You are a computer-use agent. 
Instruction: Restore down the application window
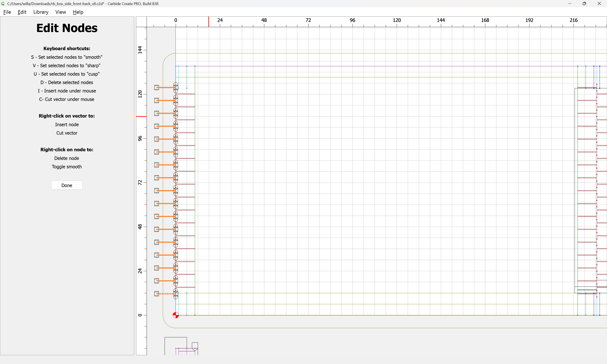click(584, 4)
